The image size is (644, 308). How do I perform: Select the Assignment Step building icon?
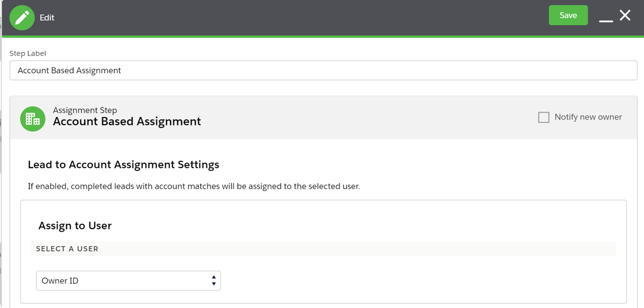[32, 118]
